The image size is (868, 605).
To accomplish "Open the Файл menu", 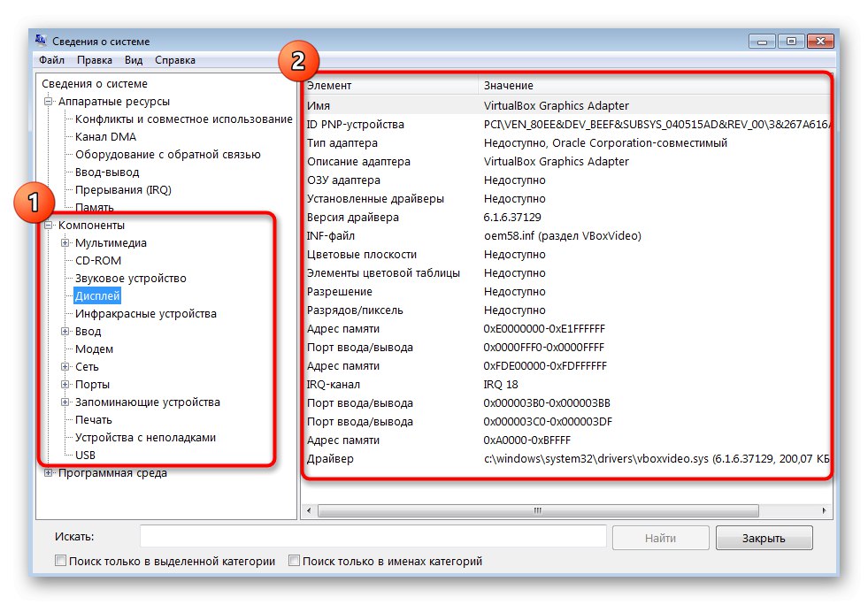I will click(51, 60).
